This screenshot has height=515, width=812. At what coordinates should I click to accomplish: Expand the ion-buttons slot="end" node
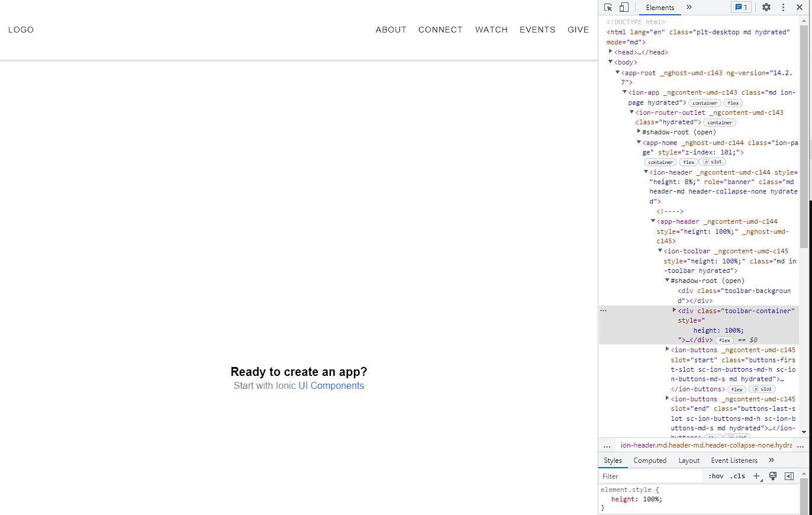(x=667, y=398)
